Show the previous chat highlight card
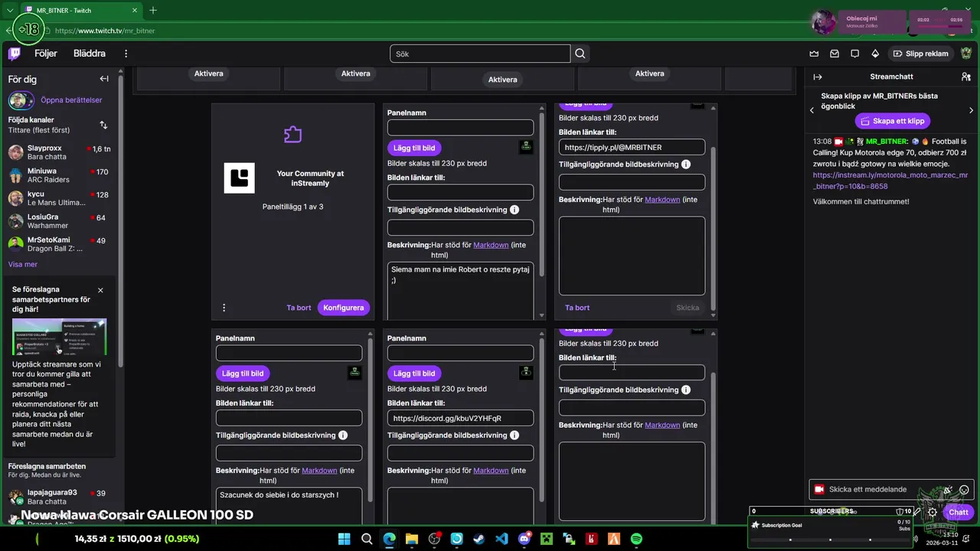The image size is (980, 551). [x=812, y=110]
